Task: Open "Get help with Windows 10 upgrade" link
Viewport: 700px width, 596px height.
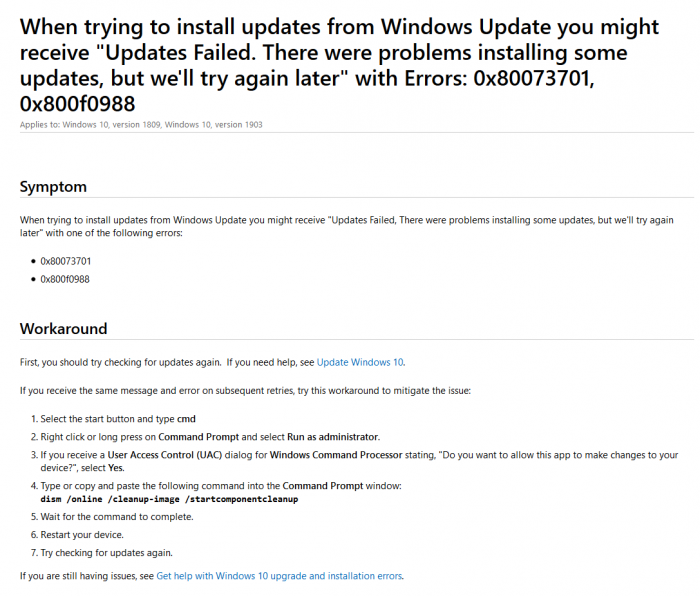Action: tap(278, 576)
